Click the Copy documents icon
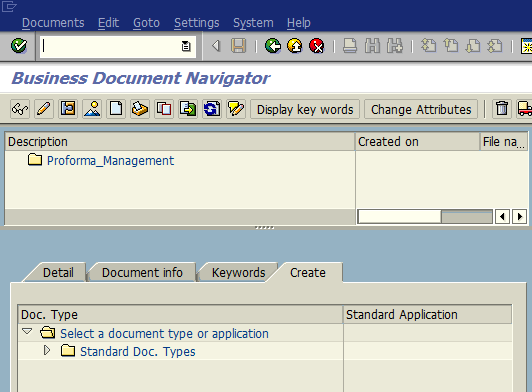Viewport: 532px width, 392px height. pos(164,109)
